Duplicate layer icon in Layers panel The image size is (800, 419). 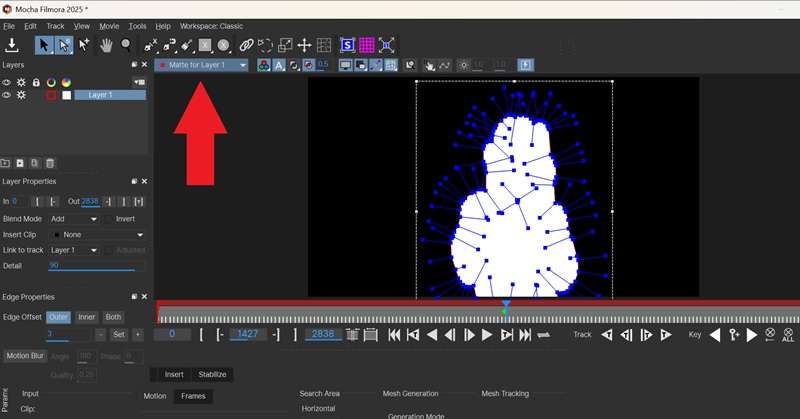[34, 163]
